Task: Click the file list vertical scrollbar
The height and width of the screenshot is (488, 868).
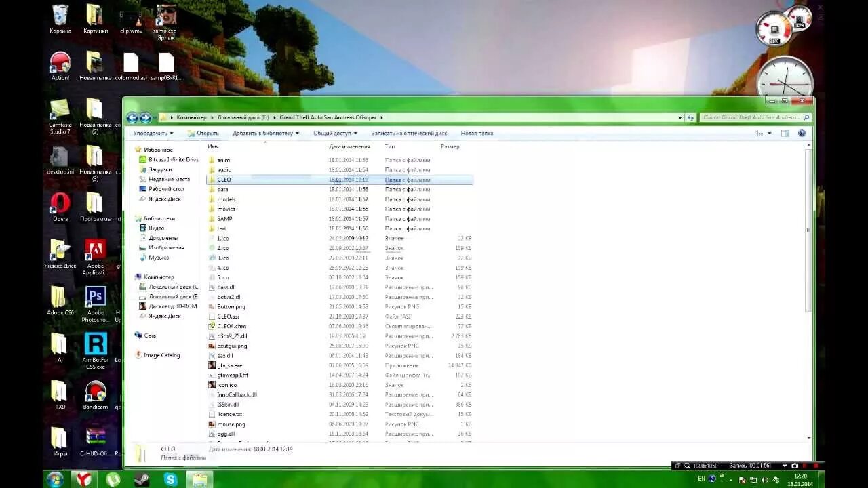Action: click(808, 230)
